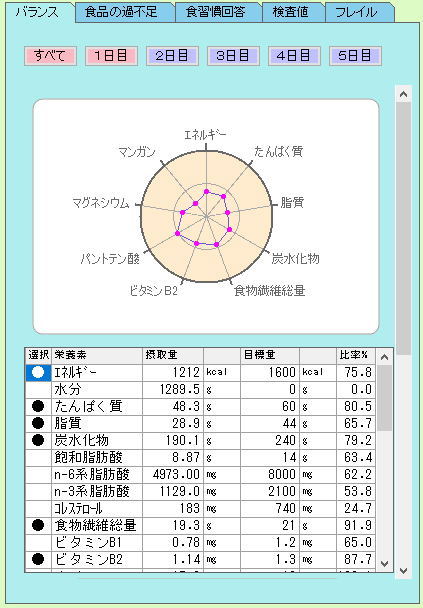This screenshot has width=423, height=608.
Task: Toggle selection dot for エネルギー row
Action: [38, 373]
